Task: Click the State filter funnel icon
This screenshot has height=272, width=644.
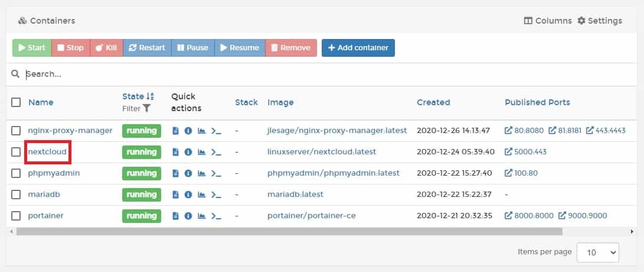Action: (146, 109)
